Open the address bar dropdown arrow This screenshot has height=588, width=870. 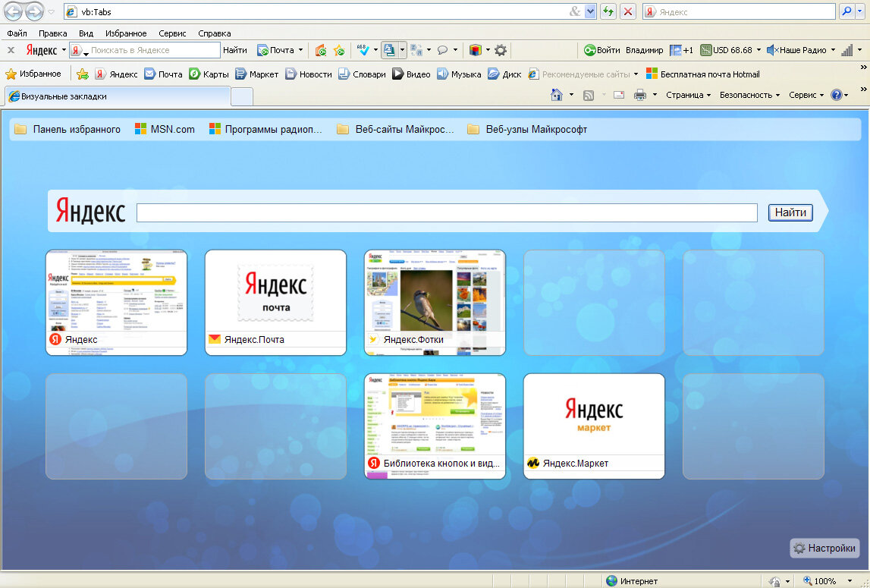pos(590,11)
